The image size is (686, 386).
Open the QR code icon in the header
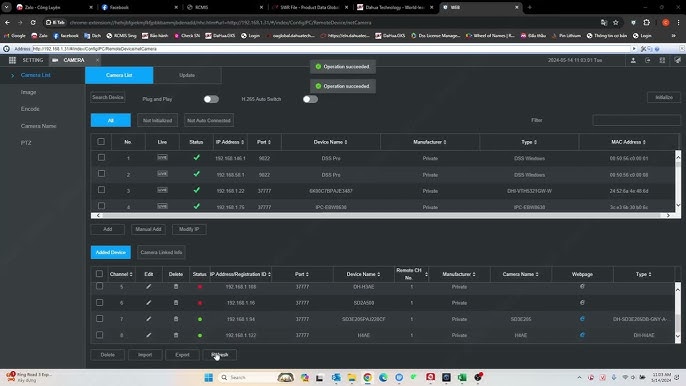tap(662, 60)
